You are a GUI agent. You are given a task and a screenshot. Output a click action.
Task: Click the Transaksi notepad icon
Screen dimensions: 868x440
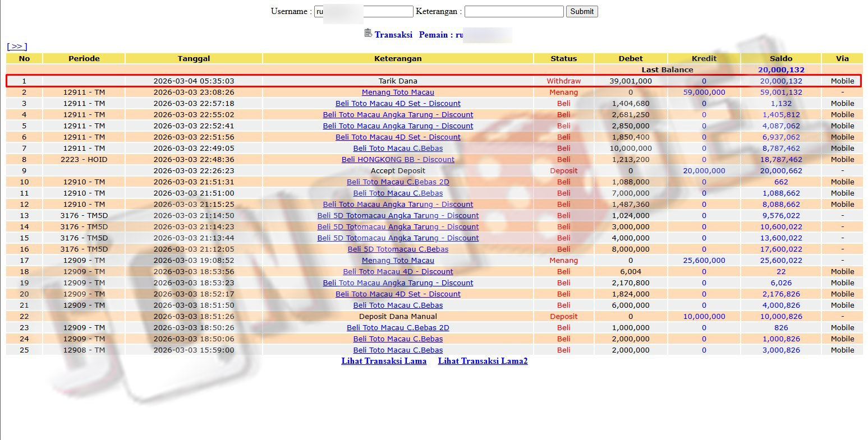coord(368,34)
